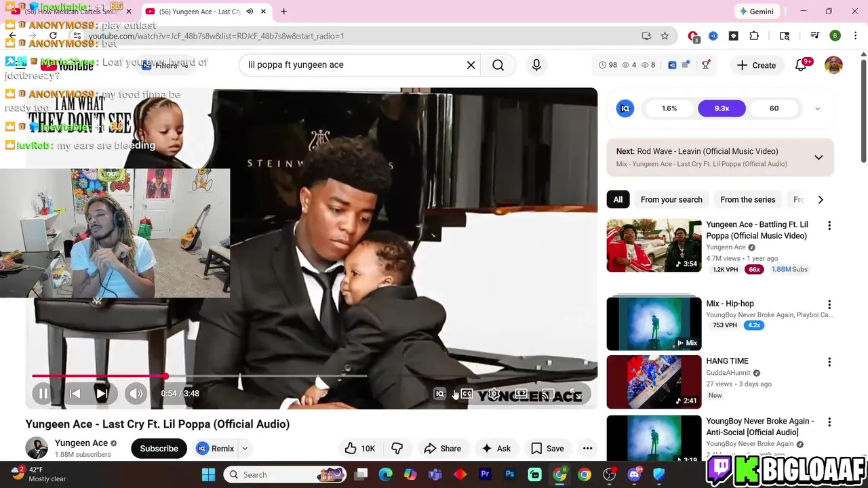Open Gemini in Chrome
868x488 pixels.
(x=756, y=12)
